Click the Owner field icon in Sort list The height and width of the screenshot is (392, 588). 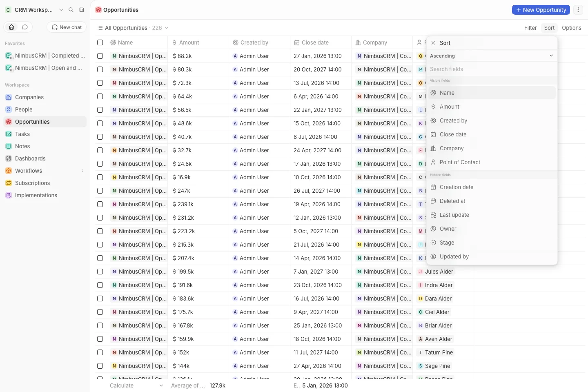point(433,229)
